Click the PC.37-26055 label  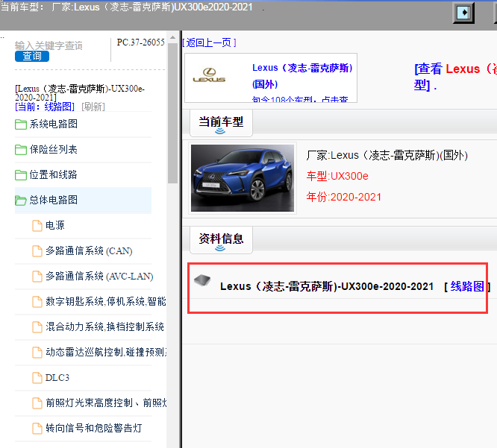pyautogui.click(x=141, y=42)
